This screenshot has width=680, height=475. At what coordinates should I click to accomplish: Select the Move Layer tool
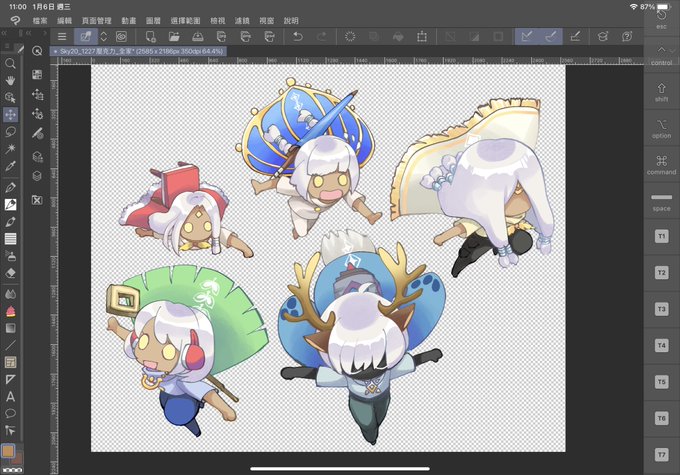click(10, 115)
